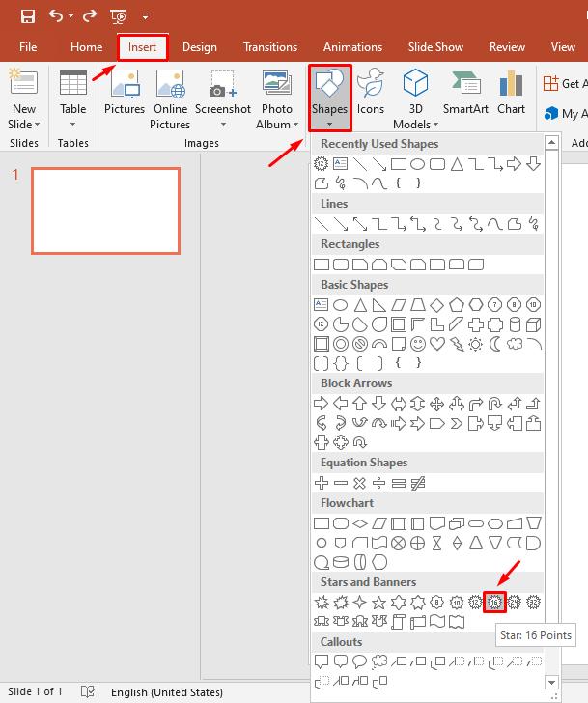Open the Table dropdown
588x703 pixels.
click(x=73, y=98)
